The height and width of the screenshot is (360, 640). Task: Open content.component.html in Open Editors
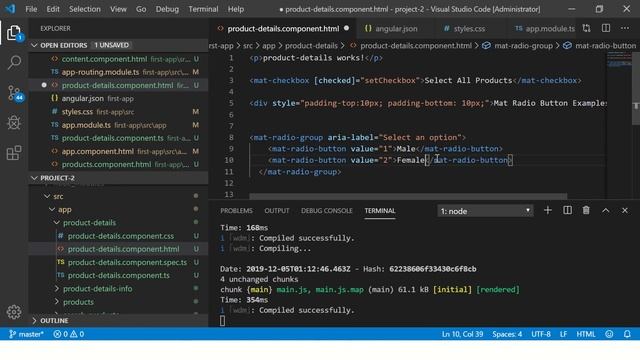click(x=118, y=59)
